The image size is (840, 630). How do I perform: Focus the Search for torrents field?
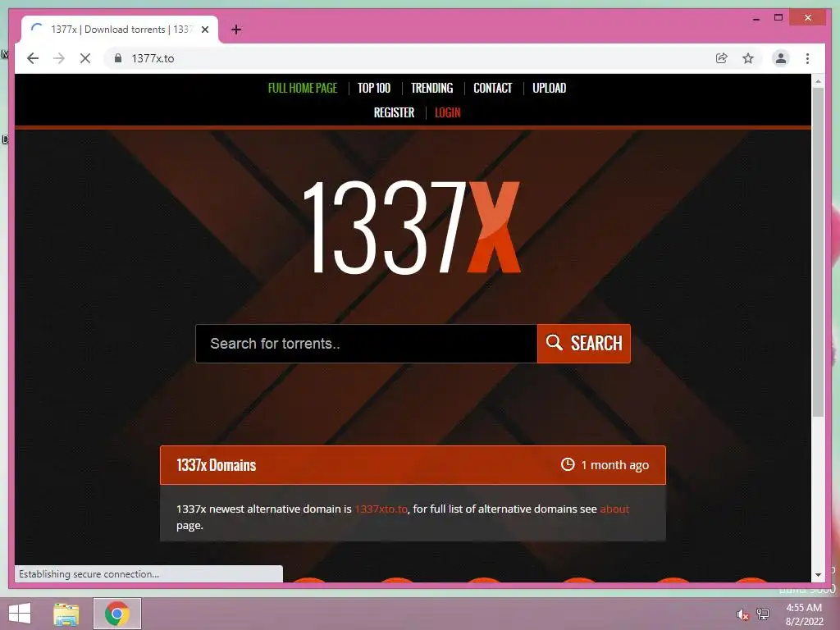[x=367, y=344]
